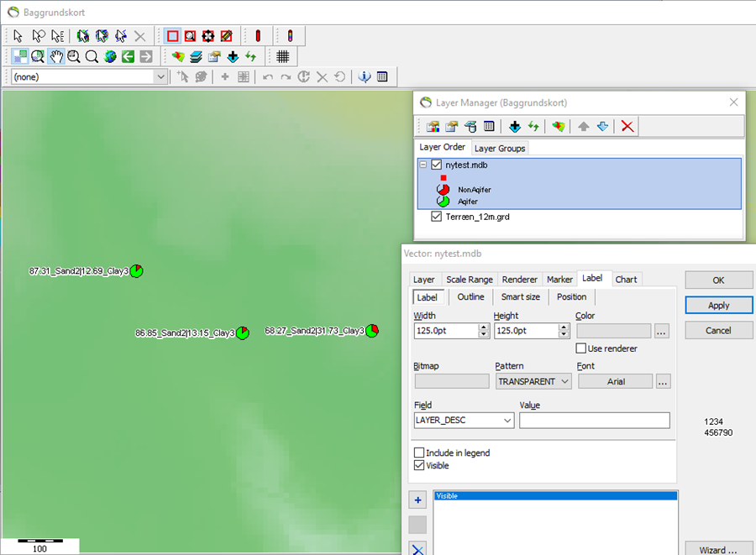Open the Smart size sub-tab
This screenshot has height=555, width=756.
tap(520, 296)
